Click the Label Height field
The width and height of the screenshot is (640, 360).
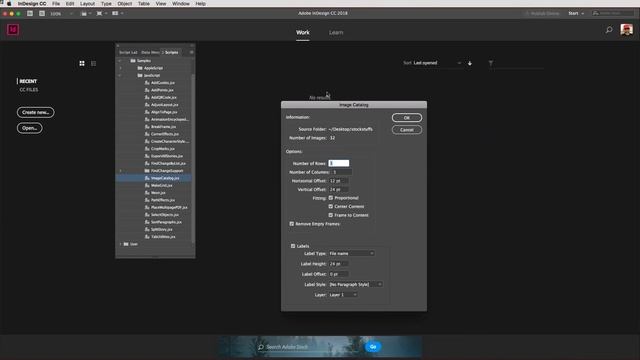(339, 264)
